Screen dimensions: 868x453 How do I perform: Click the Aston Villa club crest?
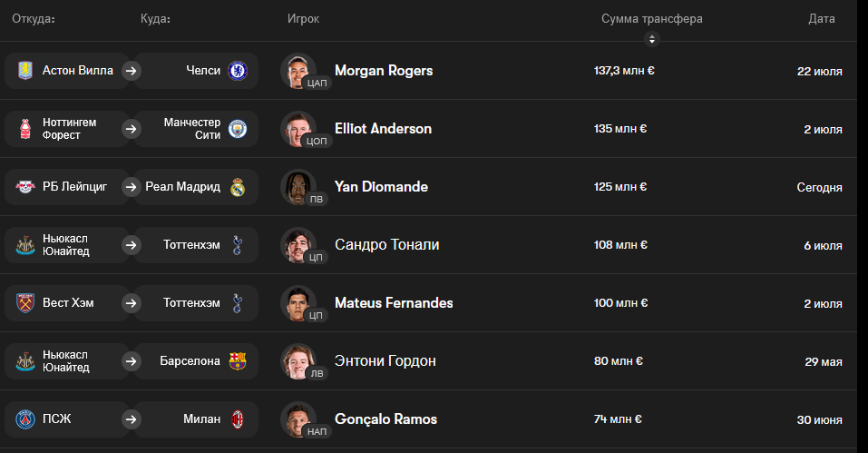[25, 71]
